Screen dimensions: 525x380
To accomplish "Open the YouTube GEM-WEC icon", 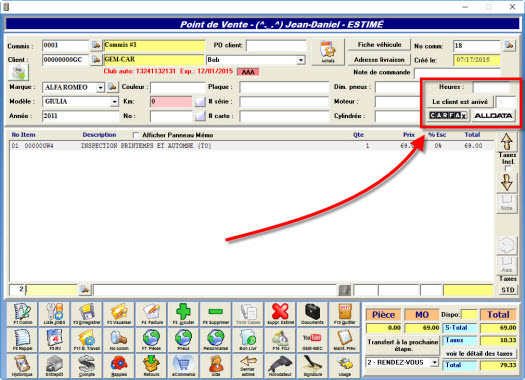I will click(312, 340).
